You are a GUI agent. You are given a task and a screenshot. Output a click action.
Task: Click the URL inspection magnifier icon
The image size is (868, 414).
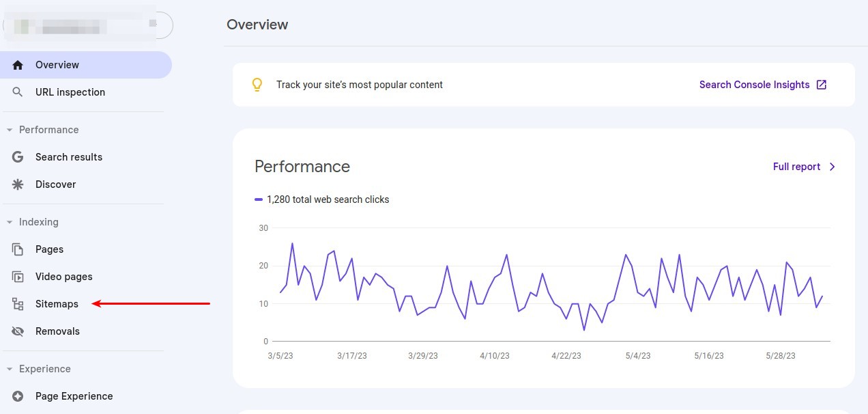click(x=18, y=92)
